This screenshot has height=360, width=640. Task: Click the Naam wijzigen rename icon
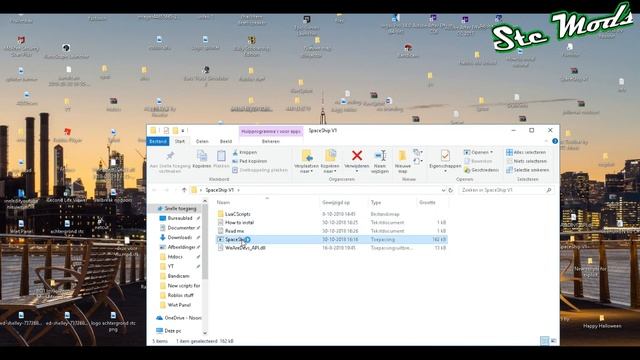pos(380,156)
